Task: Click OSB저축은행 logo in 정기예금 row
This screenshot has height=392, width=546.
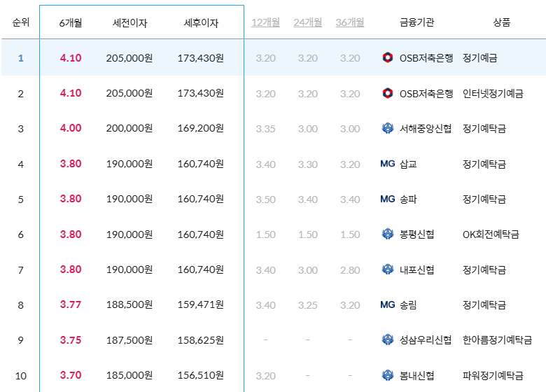Action: [x=388, y=57]
